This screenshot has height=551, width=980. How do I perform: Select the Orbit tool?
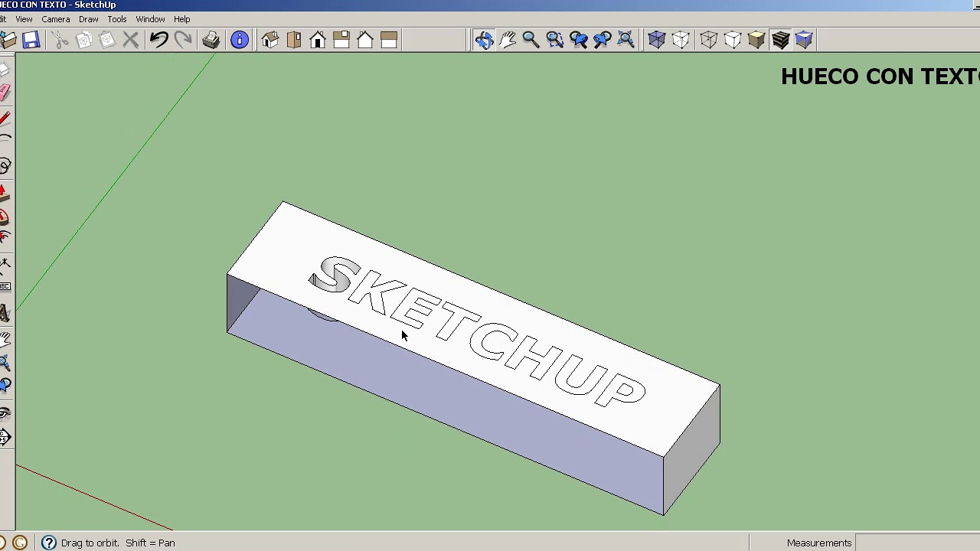pos(484,40)
